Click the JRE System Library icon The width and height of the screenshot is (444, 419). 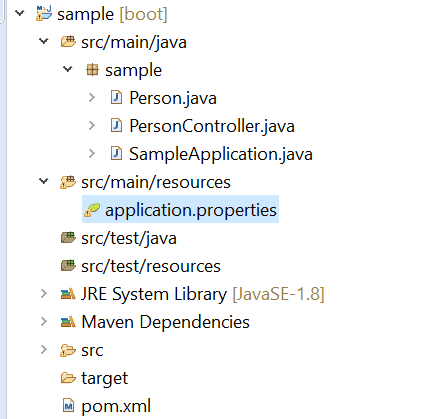click(x=68, y=294)
